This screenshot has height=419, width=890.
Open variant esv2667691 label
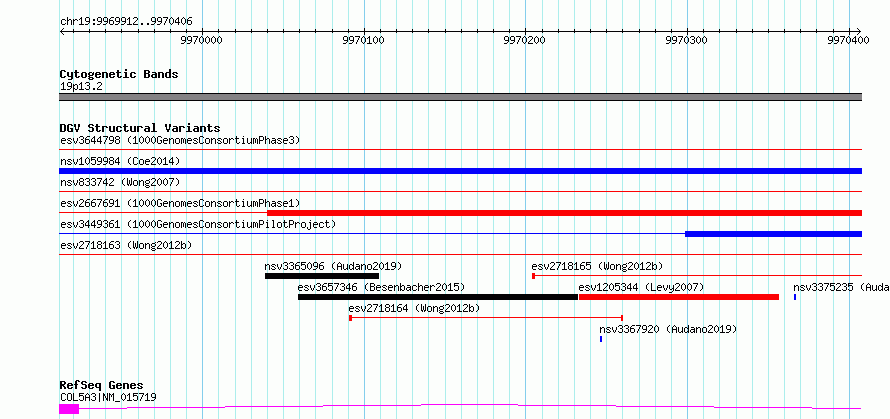[180, 203]
